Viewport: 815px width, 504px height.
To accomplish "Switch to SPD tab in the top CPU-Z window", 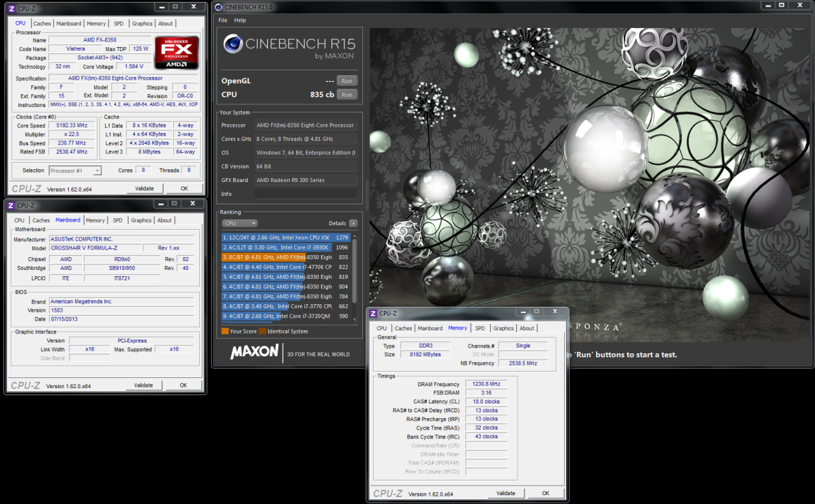I will [x=119, y=24].
